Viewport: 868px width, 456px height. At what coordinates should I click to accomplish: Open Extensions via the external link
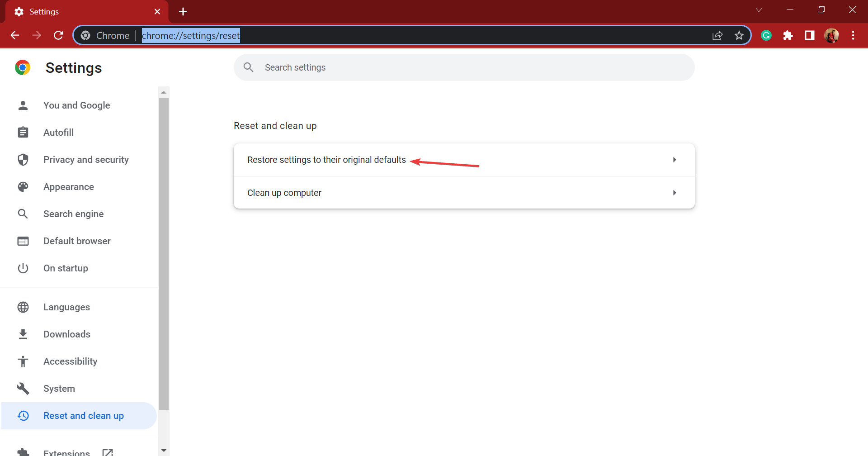pos(108,451)
